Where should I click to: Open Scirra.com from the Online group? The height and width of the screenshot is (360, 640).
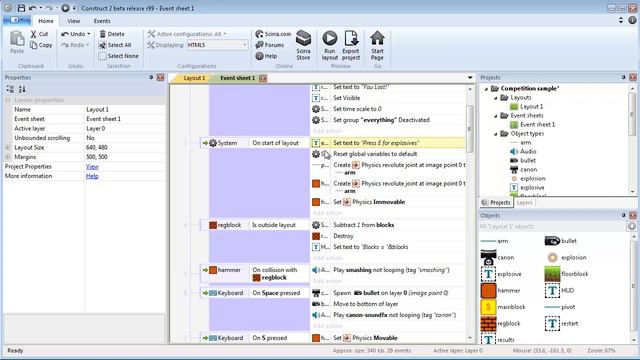[273, 34]
